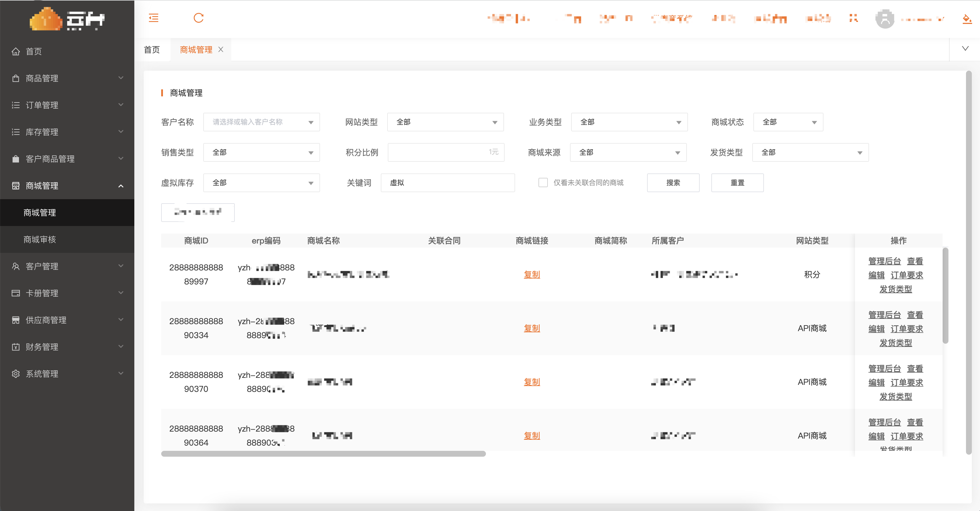Expand 客户管理 sidebar chevron
This screenshot has width=980, height=511.
pyautogui.click(x=121, y=266)
